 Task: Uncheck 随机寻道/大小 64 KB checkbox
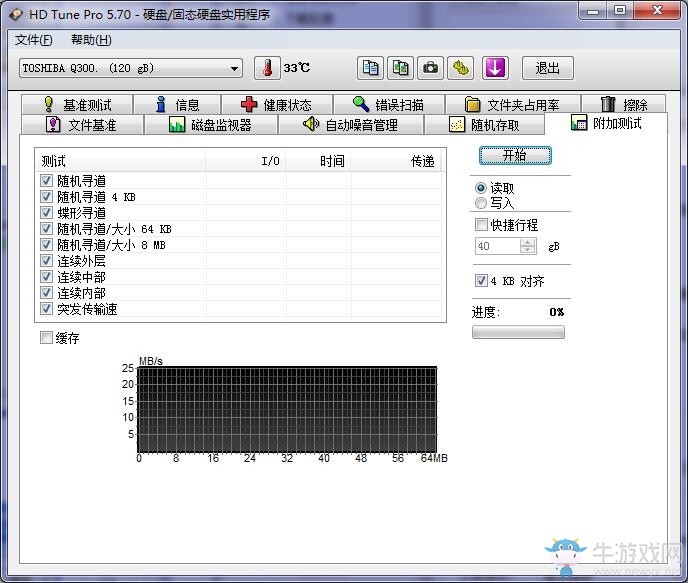[x=47, y=229]
